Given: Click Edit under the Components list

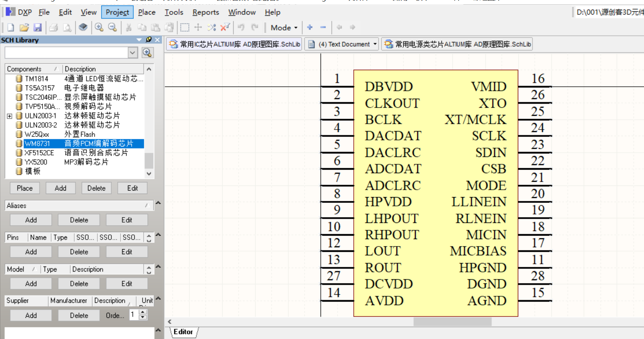Looking at the screenshot, I should pyautogui.click(x=133, y=188).
